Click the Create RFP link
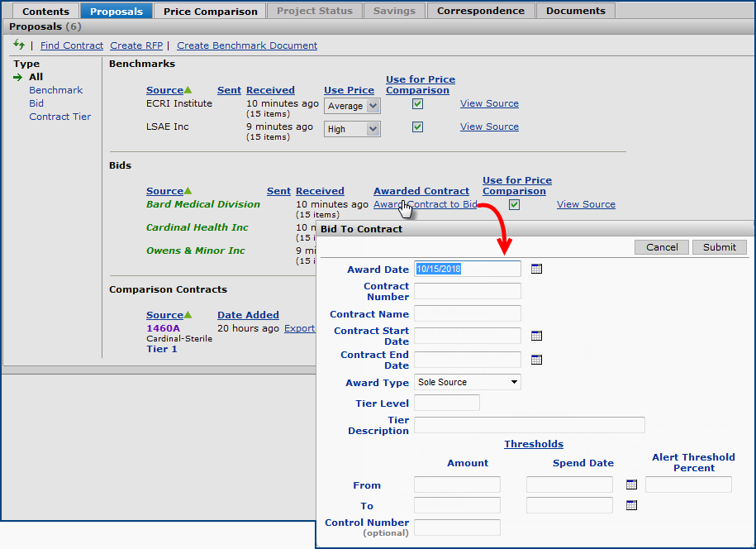The width and height of the screenshot is (756, 549). coord(136,45)
